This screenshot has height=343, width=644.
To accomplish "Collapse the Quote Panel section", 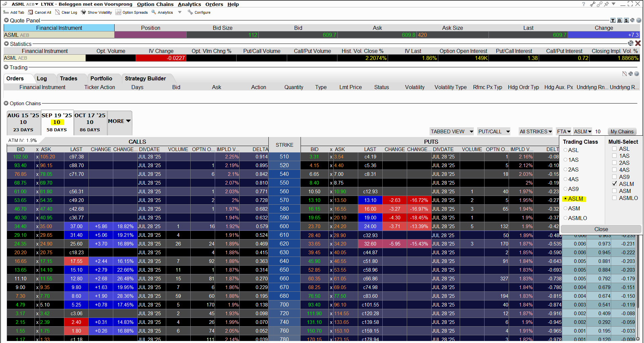I will click(6, 20).
